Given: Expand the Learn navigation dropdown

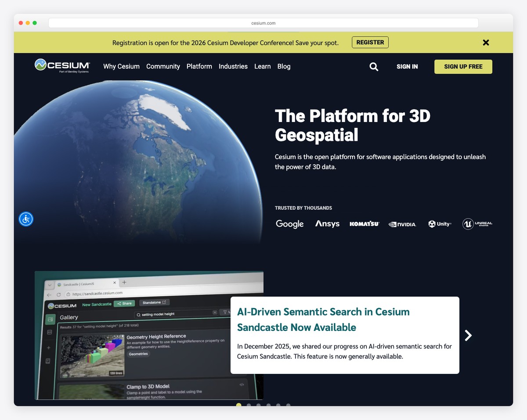Looking at the screenshot, I should (x=262, y=66).
